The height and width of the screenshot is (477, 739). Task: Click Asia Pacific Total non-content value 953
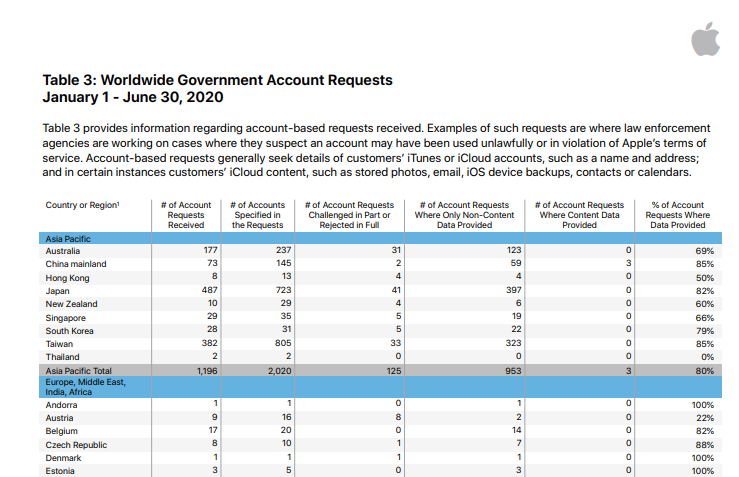[513, 371]
